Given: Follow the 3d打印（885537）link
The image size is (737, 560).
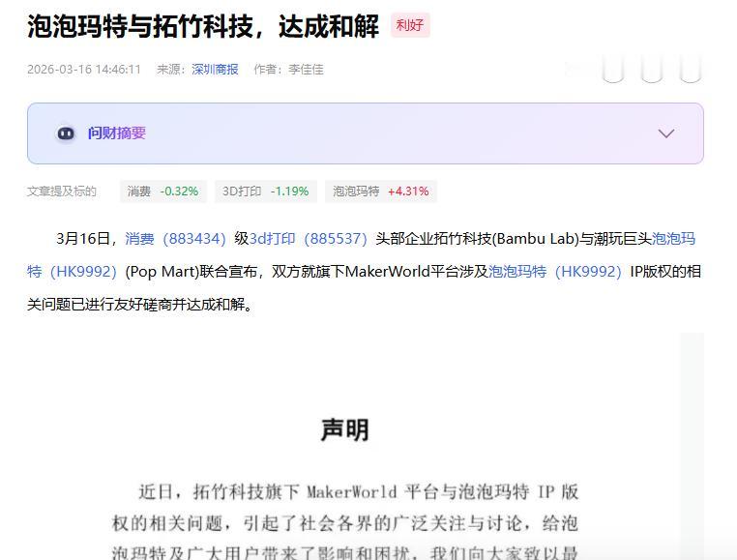Looking at the screenshot, I should pos(308,239).
